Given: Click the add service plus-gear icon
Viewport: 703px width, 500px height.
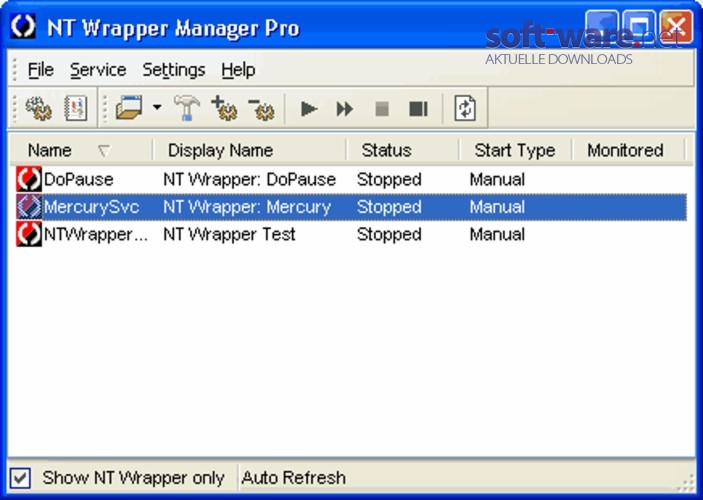Looking at the screenshot, I should point(224,108).
